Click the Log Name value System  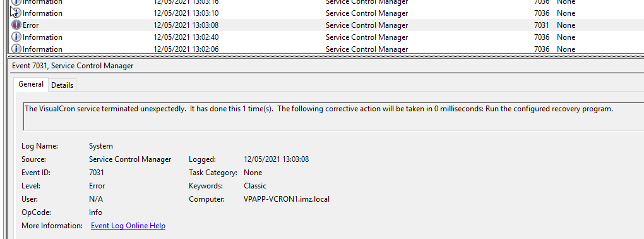point(101,146)
